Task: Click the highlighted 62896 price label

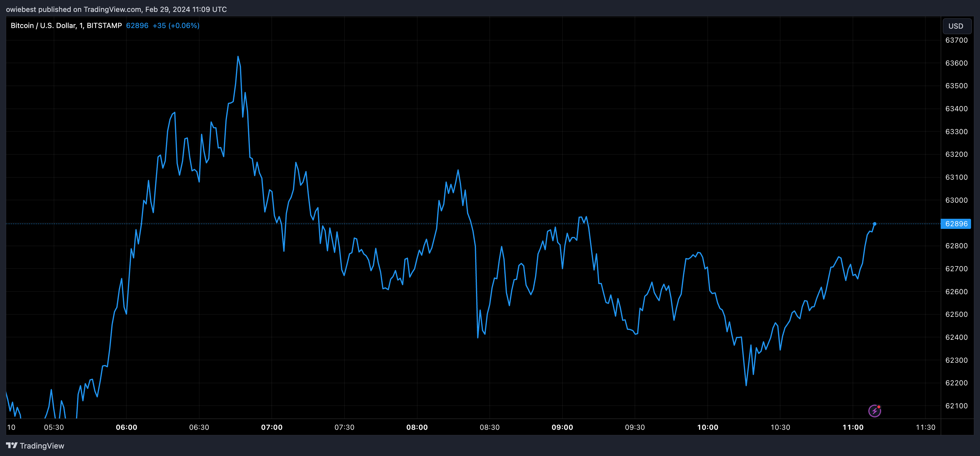Action: [956, 224]
